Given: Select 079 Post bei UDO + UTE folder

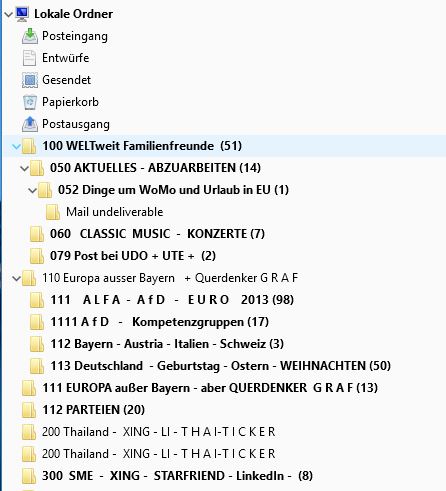Looking at the screenshot, I should click(133, 256).
